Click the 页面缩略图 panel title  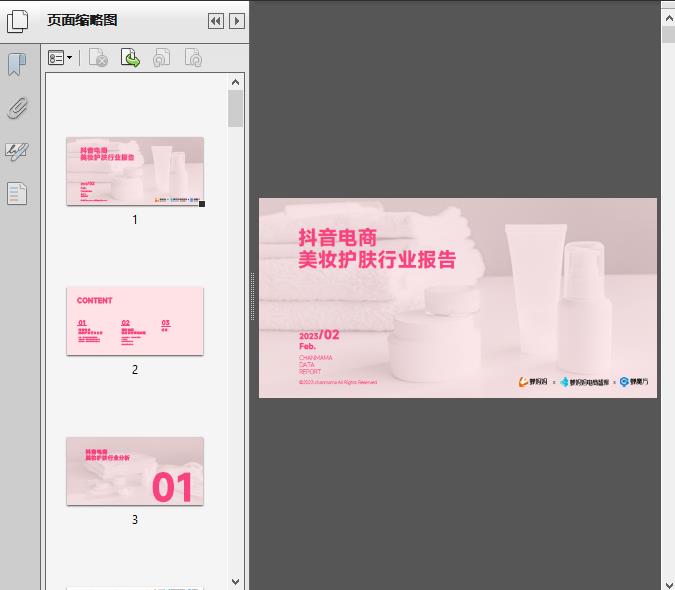[82, 20]
